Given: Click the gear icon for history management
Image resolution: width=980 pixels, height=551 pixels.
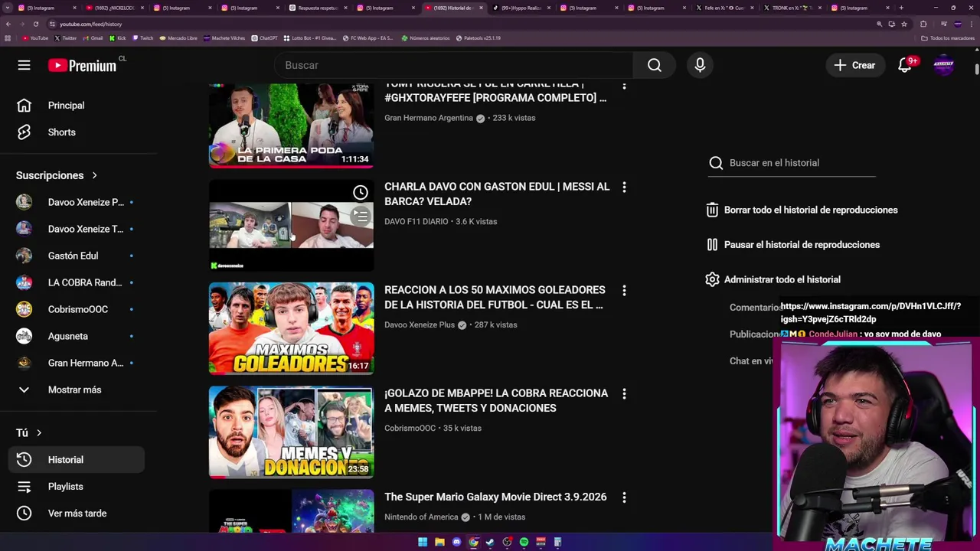Looking at the screenshot, I should click(x=712, y=279).
